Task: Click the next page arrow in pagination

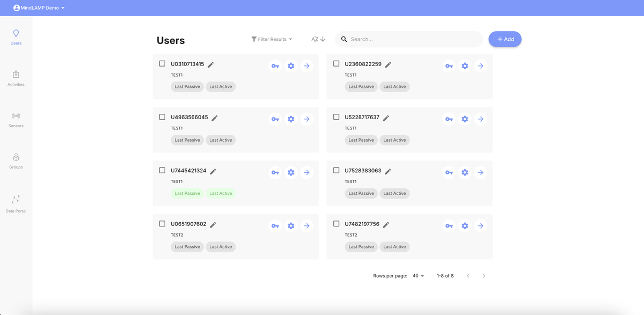Action: 484,275
